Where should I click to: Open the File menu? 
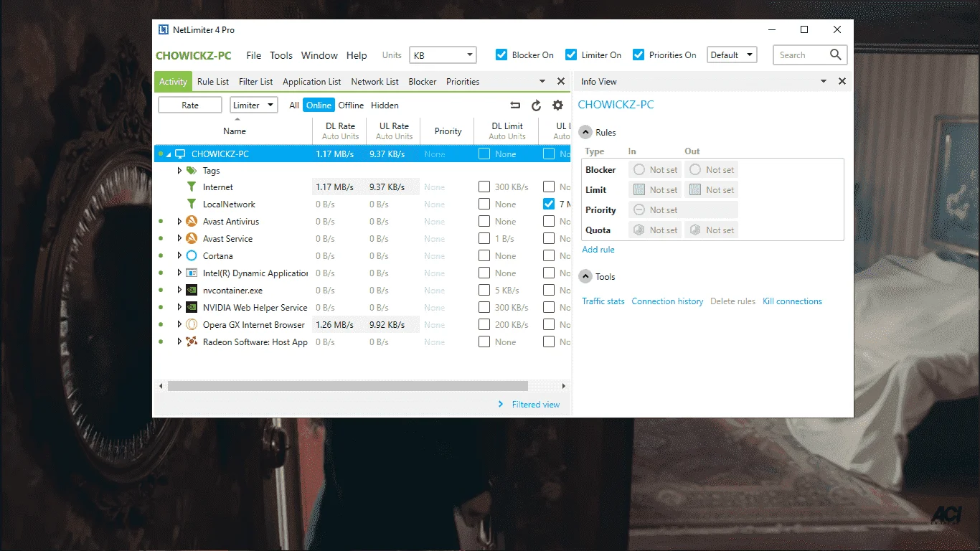pos(254,55)
